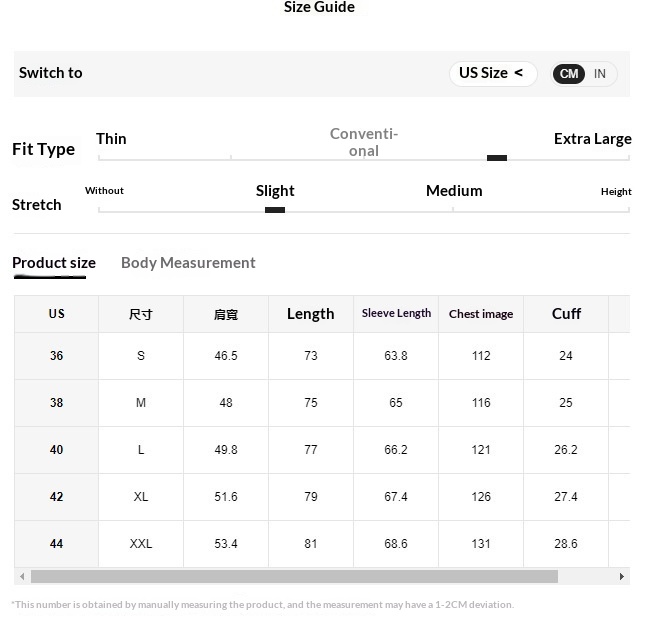
Task: Click the XXL size cell
Action: coord(141,544)
